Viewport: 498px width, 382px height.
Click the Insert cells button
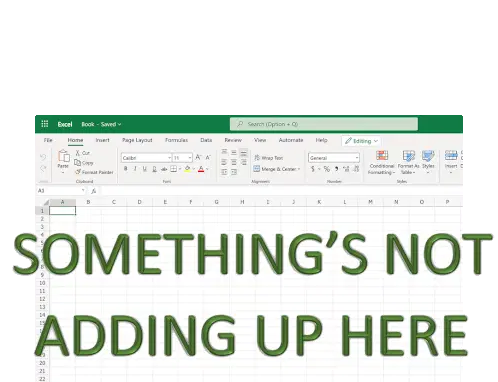pos(451,162)
